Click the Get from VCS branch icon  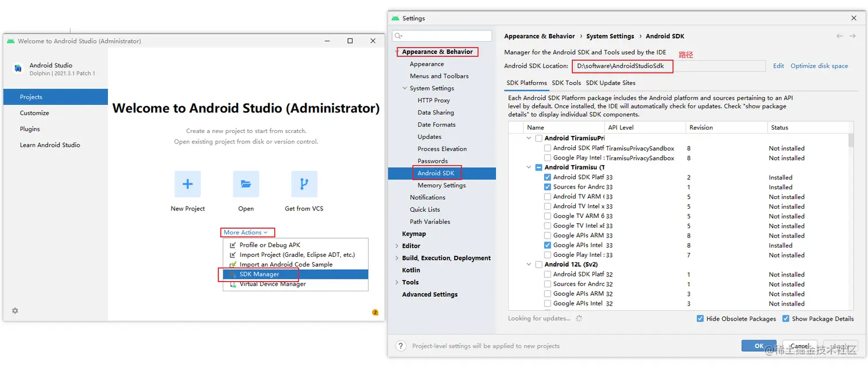point(304,184)
